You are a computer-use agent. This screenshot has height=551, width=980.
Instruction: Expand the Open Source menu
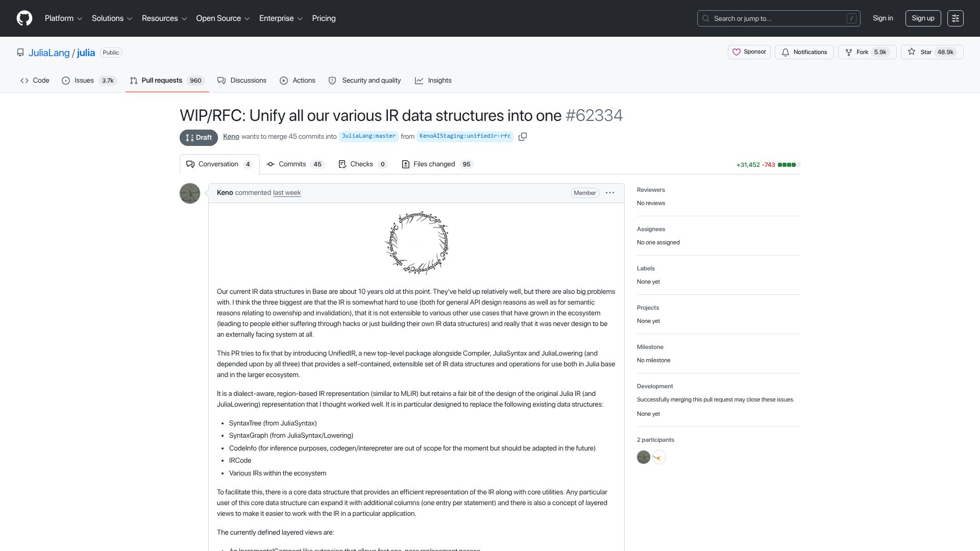pyautogui.click(x=223, y=18)
